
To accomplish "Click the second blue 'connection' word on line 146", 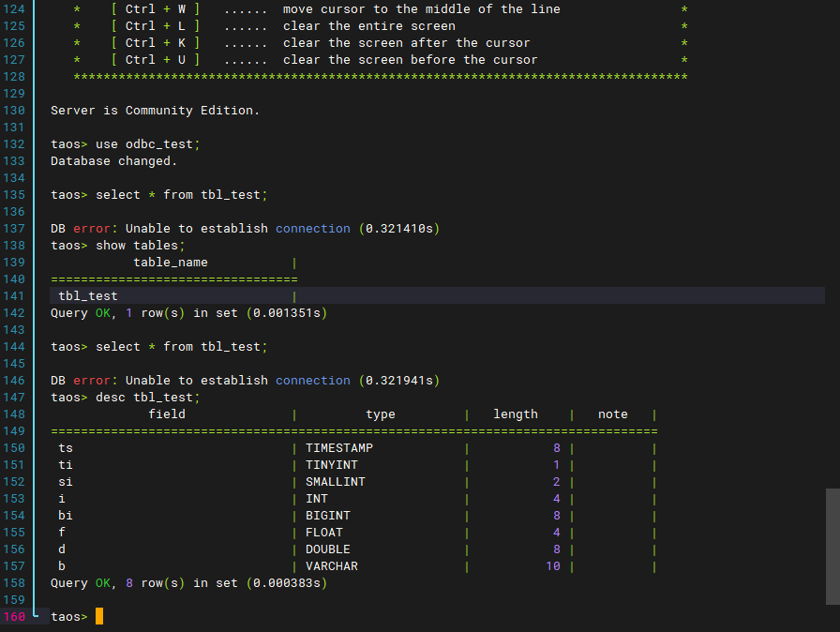I will 313,381.
